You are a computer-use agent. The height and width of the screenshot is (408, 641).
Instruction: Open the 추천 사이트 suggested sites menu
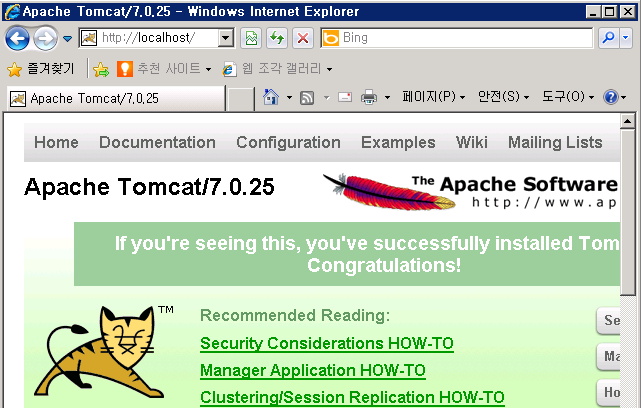point(164,69)
